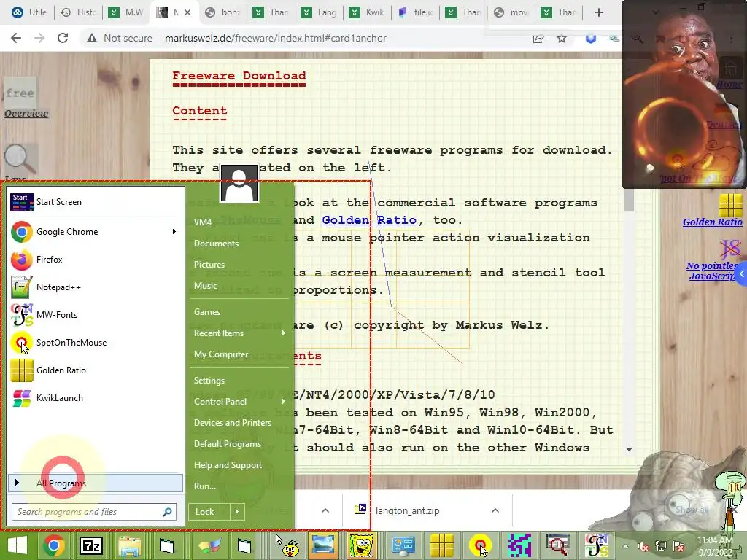Screen dimensions: 747x560
Task: Click the share page icon in address bar
Action: click(x=538, y=38)
